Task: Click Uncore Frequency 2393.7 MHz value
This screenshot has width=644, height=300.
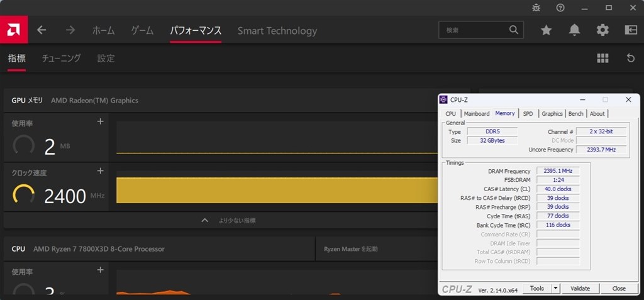Action: pos(602,150)
